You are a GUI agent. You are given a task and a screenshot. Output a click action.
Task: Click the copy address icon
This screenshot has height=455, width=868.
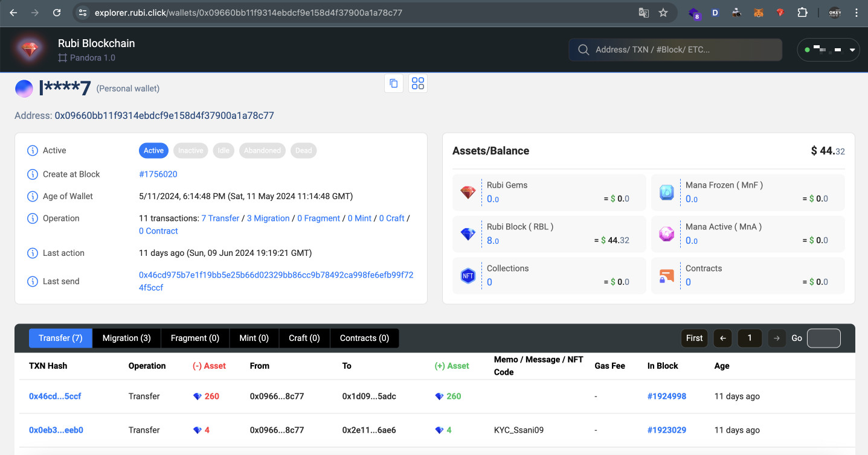click(x=394, y=83)
